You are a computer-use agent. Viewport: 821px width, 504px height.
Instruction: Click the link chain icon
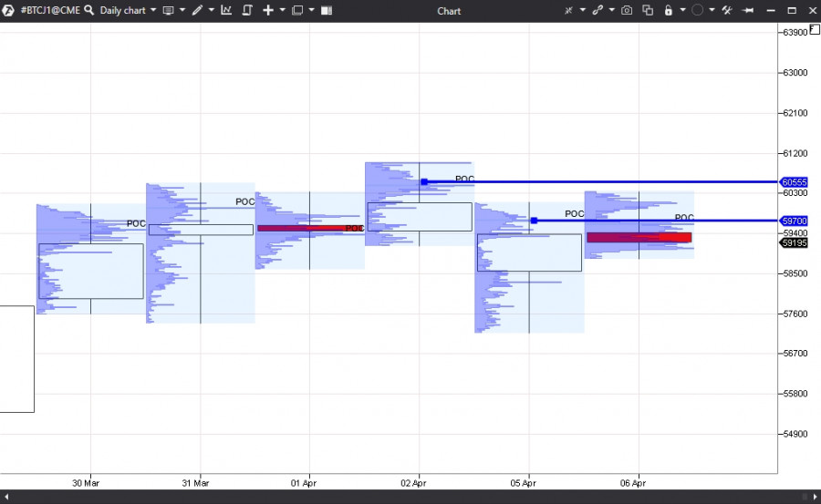pos(598,10)
